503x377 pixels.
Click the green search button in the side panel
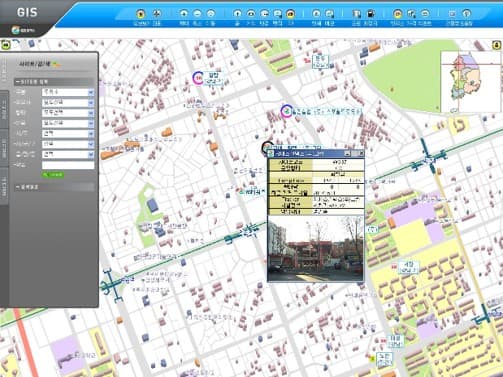click(x=53, y=175)
